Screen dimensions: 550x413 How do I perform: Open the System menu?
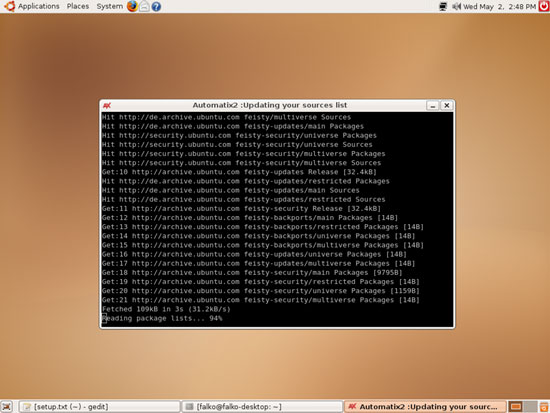pyautogui.click(x=109, y=6)
